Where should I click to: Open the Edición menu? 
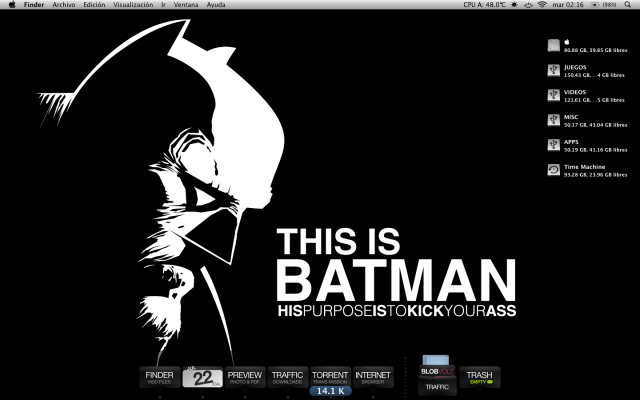click(94, 4)
